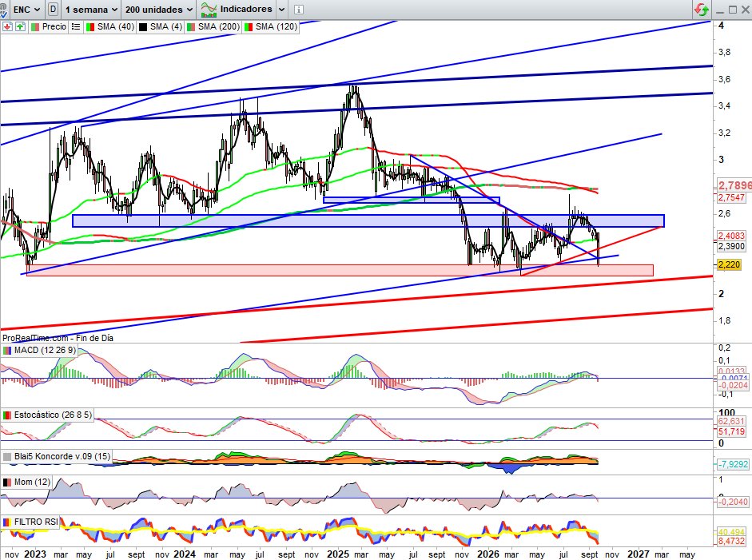The width and height of the screenshot is (752, 560).
Task: Toggle the daily D button
Action: pos(53,9)
